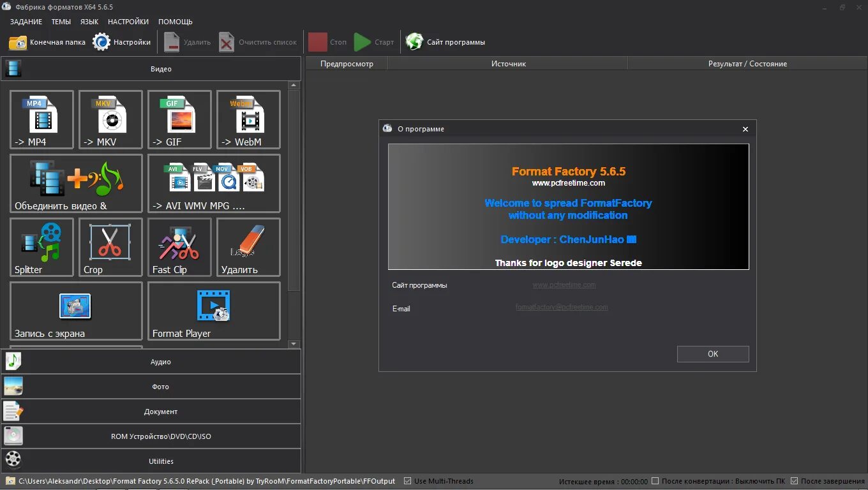Open the -> AVI WMV MPG converter

click(x=214, y=183)
